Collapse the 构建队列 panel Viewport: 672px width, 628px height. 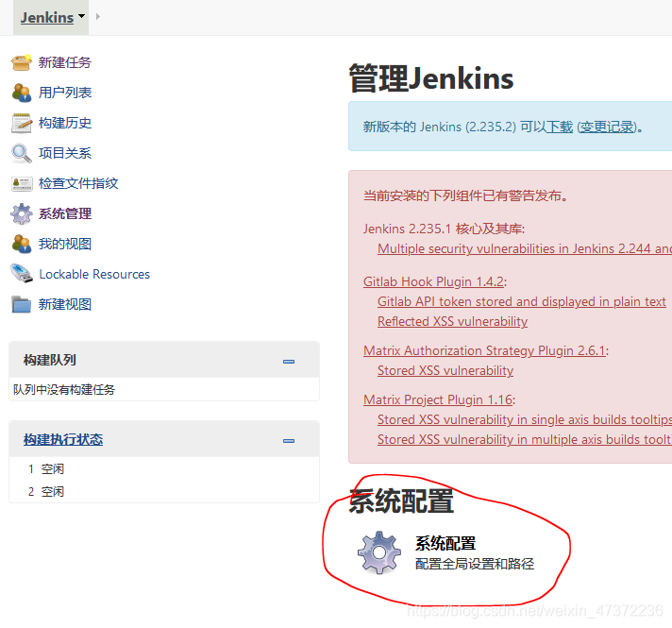click(x=289, y=362)
